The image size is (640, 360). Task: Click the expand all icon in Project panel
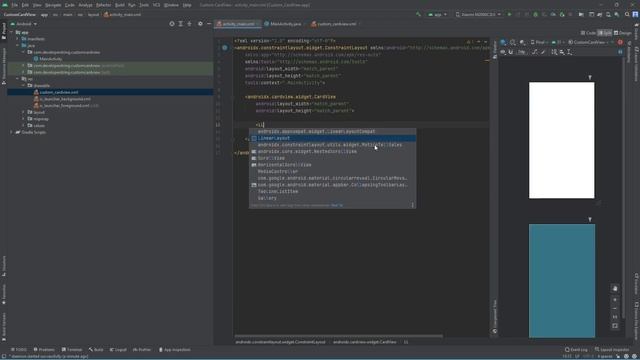click(180, 24)
